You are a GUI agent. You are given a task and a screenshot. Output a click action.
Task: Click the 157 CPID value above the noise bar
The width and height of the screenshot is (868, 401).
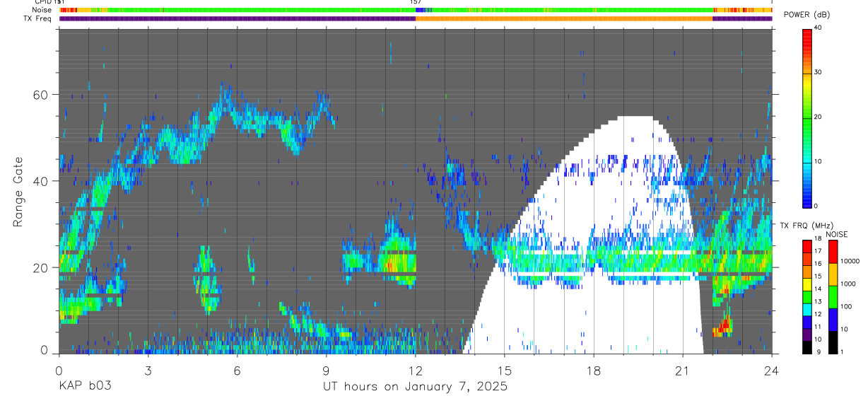416,2
